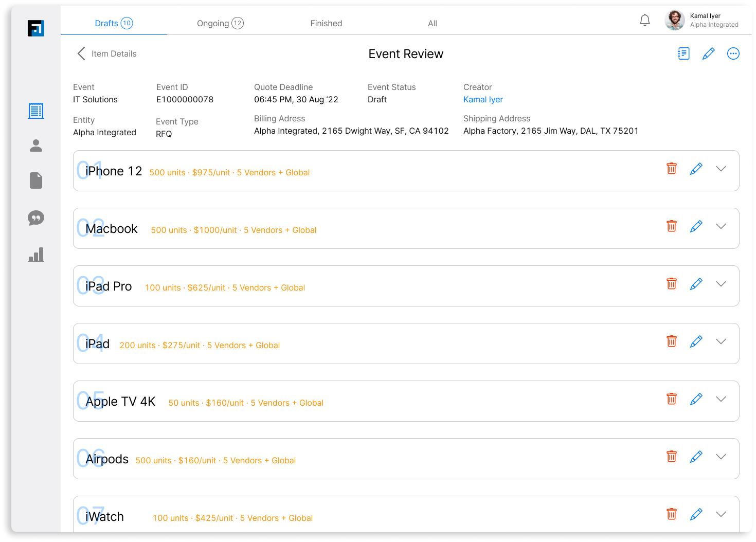Open more options via the ellipsis icon
Image resolution: width=756 pixels, height=542 pixels.
(x=733, y=53)
